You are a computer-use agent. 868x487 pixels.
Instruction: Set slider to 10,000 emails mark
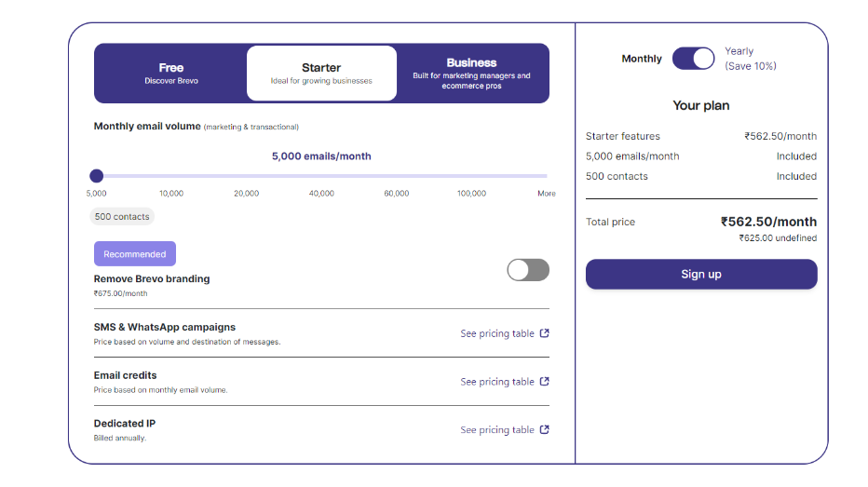point(171,193)
